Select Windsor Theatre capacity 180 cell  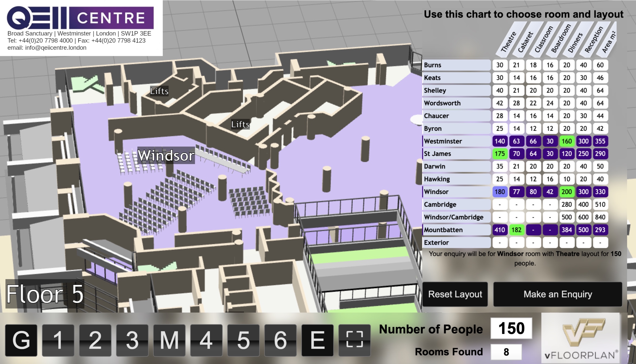tap(499, 192)
